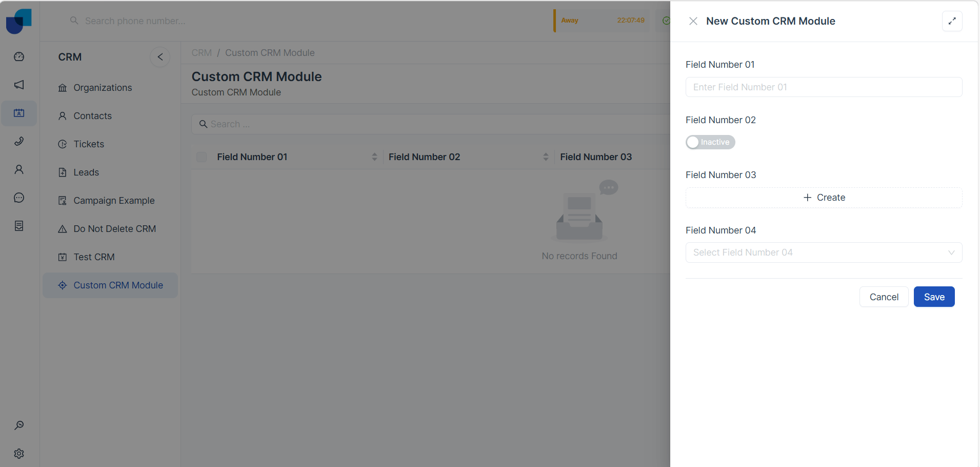Open the chat messages icon
This screenshot has width=980, height=467.
[19, 198]
